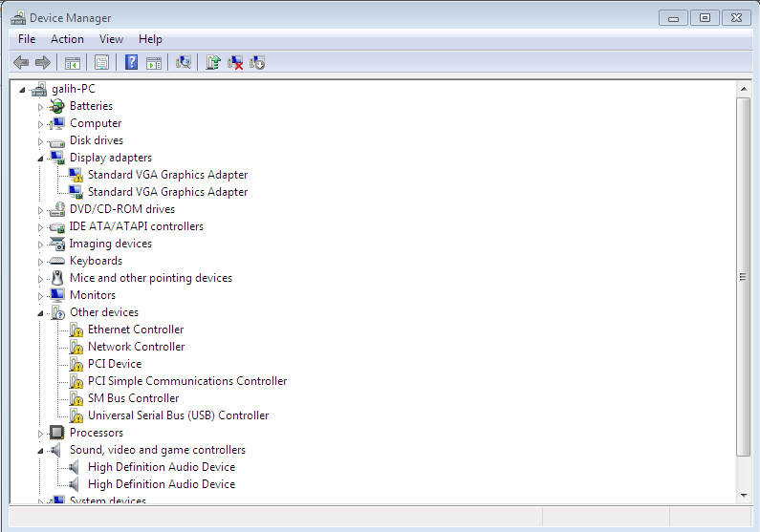The height and width of the screenshot is (532, 760).
Task: Click the Device Manager title bar icon
Action: tap(18, 18)
